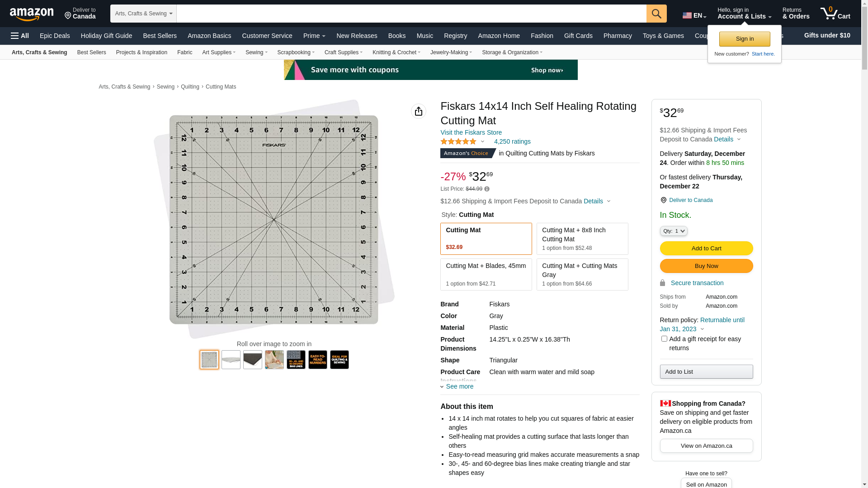Click the share icon near product image

pyautogui.click(x=418, y=111)
